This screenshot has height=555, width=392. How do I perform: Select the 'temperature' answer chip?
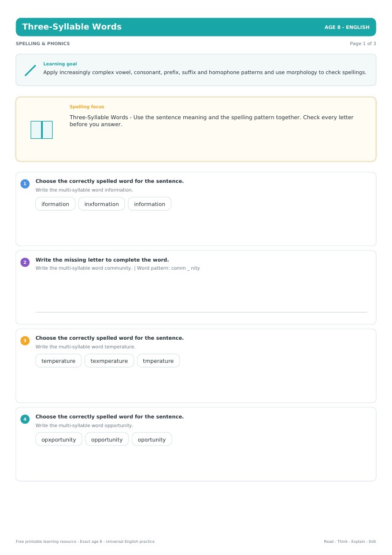click(58, 361)
